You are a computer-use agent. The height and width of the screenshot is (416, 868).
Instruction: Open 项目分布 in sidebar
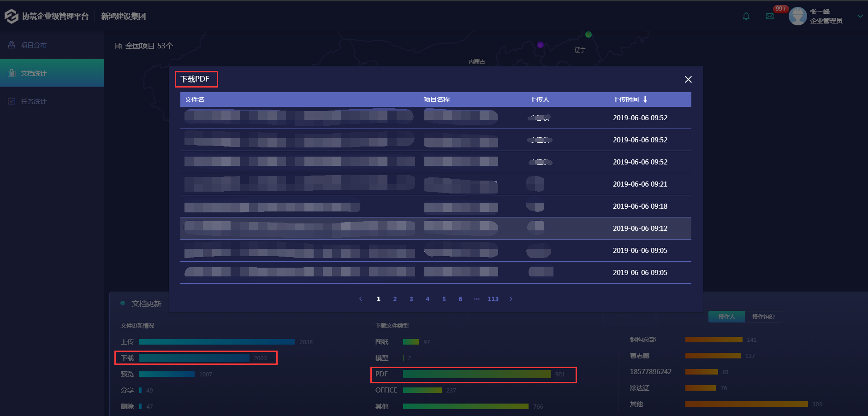[34, 45]
